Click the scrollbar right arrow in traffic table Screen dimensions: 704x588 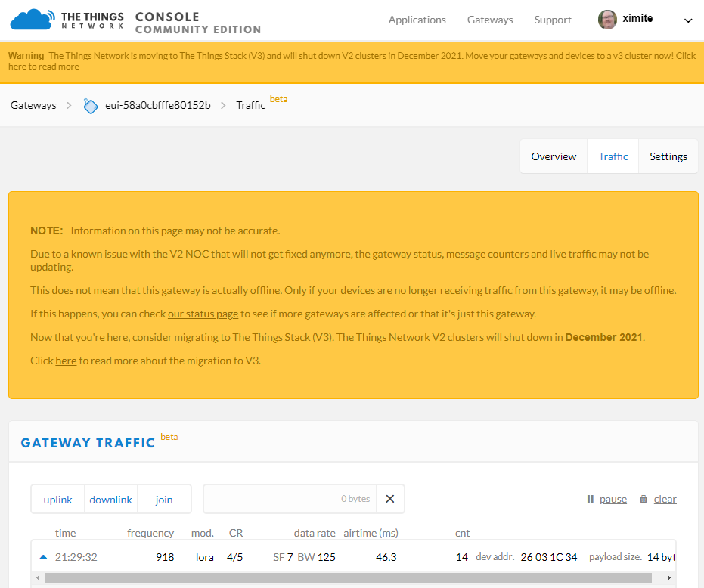click(x=669, y=577)
